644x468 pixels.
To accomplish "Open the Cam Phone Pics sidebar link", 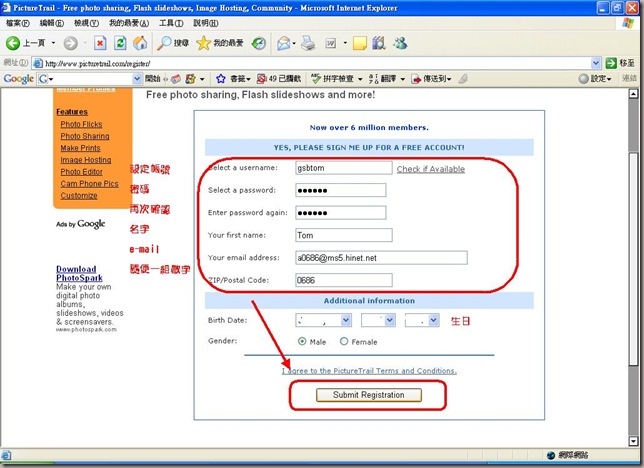I will coord(90,184).
